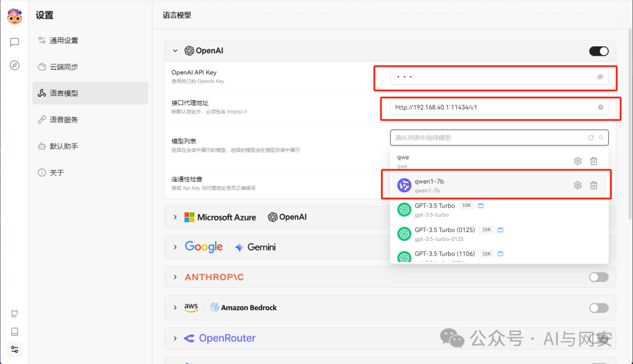The width and height of the screenshot is (633, 364).
Task: Select GPT-3.5 Turbo (0125) model
Action: click(x=499, y=234)
